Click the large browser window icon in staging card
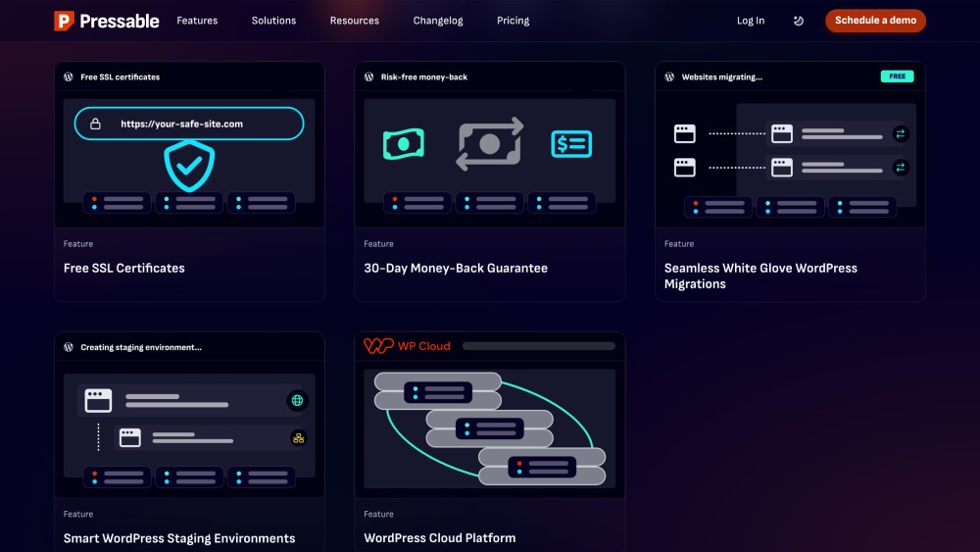980x552 pixels. pyautogui.click(x=98, y=401)
